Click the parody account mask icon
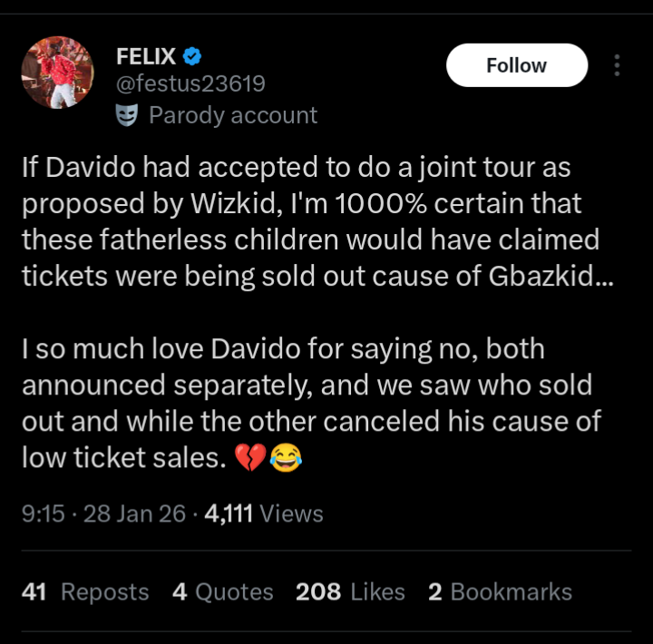The width and height of the screenshot is (653, 644). click(x=128, y=115)
